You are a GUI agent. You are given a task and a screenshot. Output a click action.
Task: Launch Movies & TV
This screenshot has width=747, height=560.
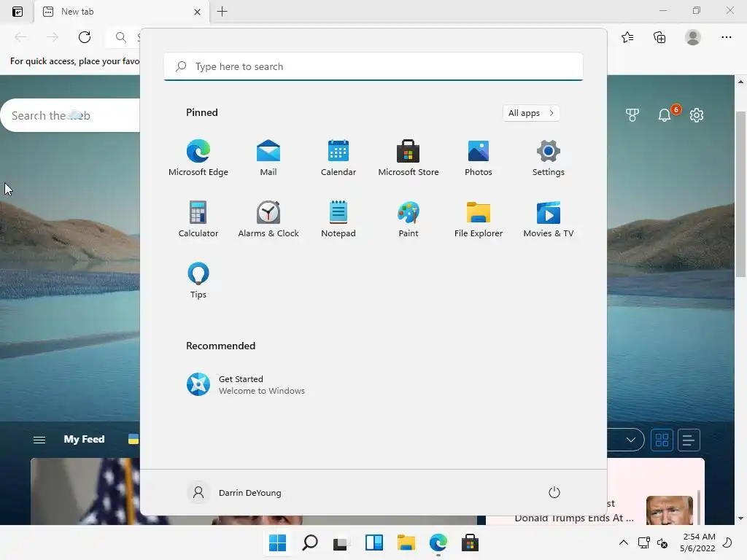tap(549, 219)
